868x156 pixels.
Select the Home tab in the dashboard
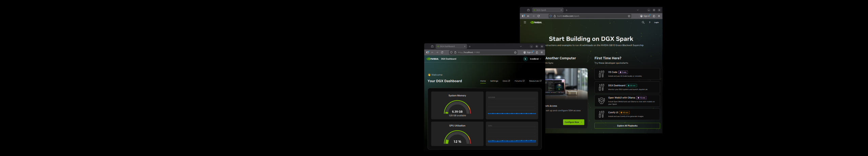(x=483, y=81)
